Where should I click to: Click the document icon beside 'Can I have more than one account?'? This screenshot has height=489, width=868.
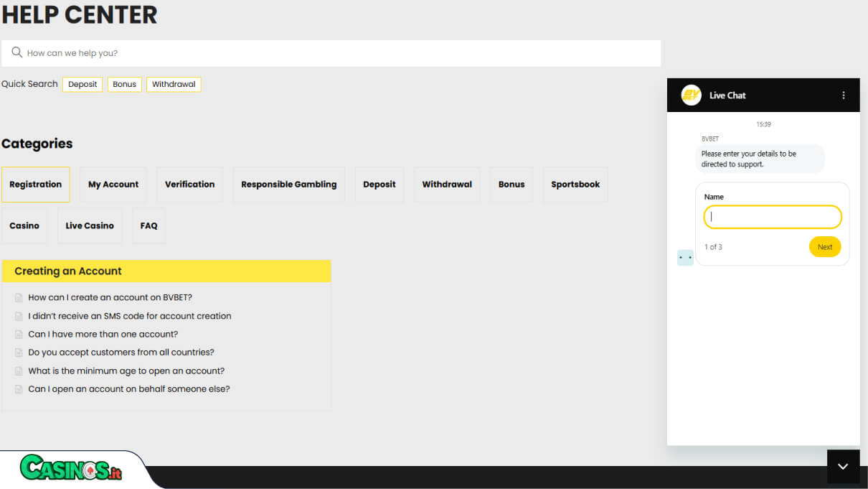pos(19,334)
